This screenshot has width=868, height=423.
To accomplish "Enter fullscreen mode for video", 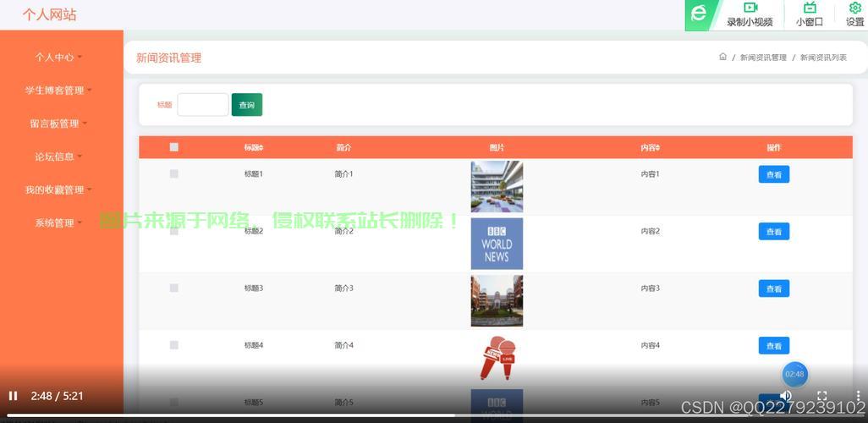I will point(822,396).
